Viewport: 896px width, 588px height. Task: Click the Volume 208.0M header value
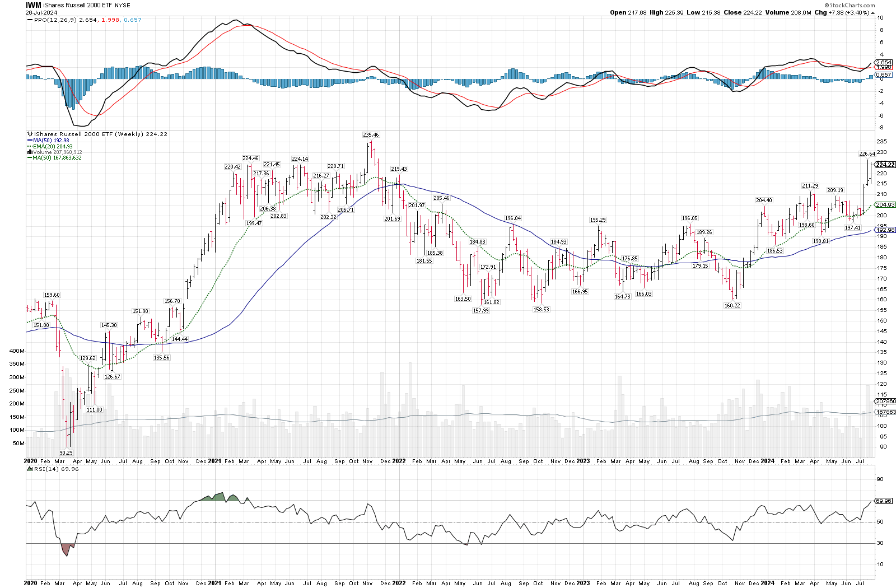(788, 12)
